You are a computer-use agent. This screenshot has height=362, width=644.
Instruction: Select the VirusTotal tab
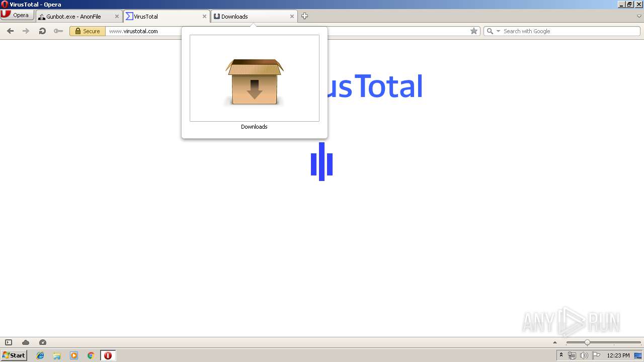(x=167, y=16)
